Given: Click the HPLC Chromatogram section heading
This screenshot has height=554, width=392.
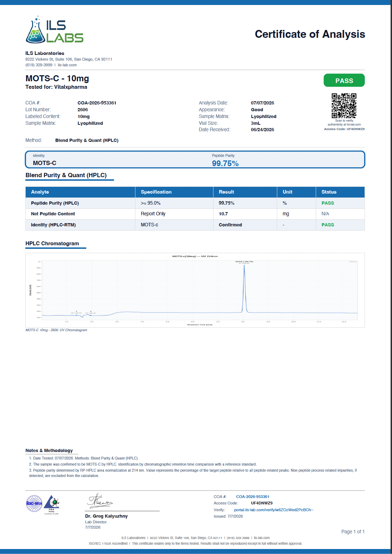Looking at the screenshot, I should pyautogui.click(x=52, y=243).
